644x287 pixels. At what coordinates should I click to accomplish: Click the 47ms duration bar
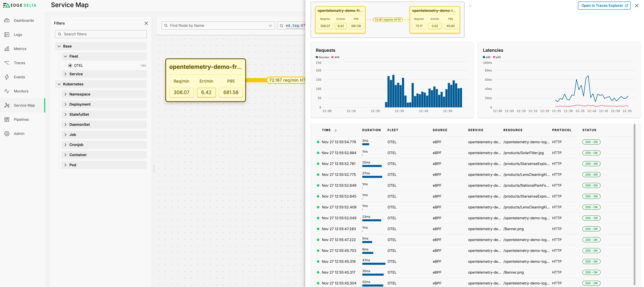[x=374, y=264]
